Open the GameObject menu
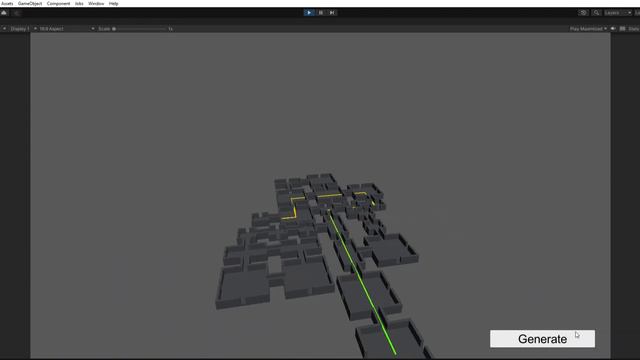The height and width of the screenshot is (360, 640). coord(30,3)
